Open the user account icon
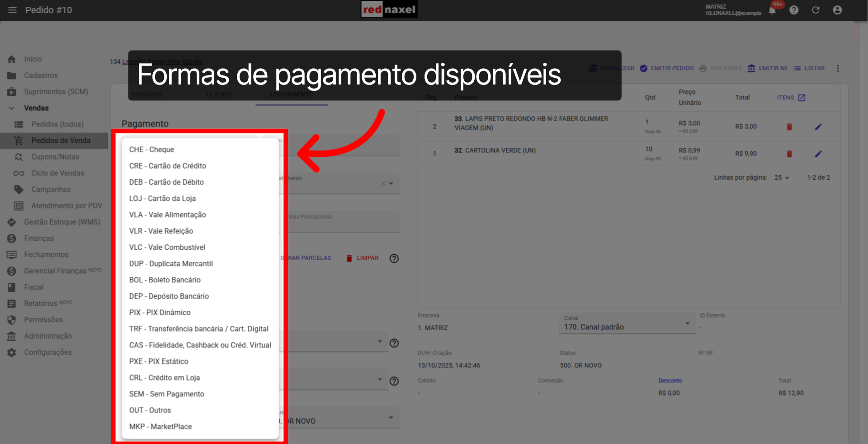Viewport: 868px width, 444px height. coord(838,10)
